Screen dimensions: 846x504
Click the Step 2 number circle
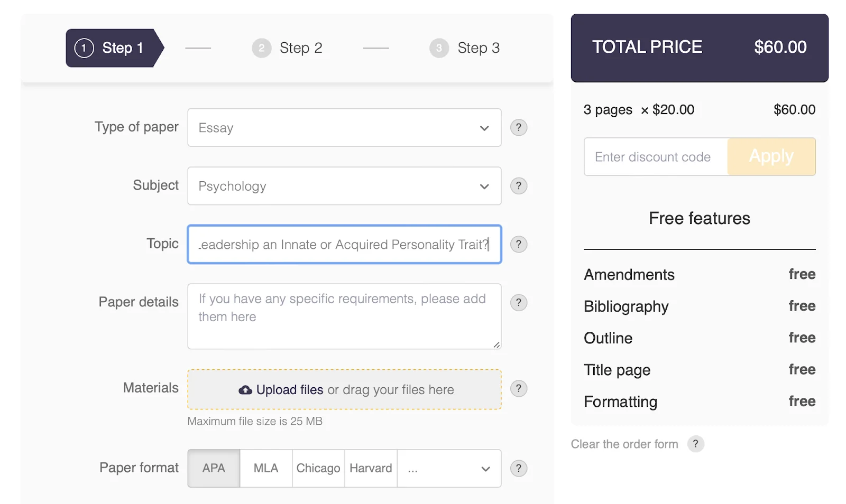coord(261,48)
